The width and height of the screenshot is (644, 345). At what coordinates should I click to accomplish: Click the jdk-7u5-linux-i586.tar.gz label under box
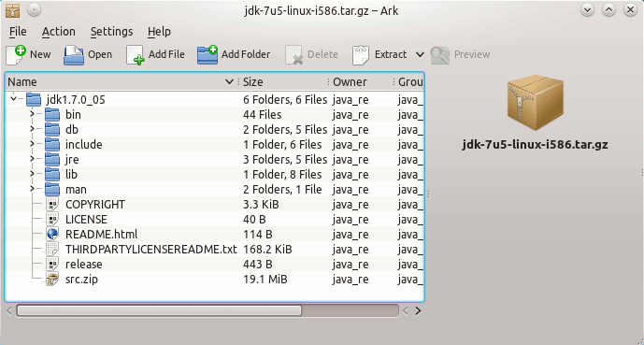coord(535,145)
